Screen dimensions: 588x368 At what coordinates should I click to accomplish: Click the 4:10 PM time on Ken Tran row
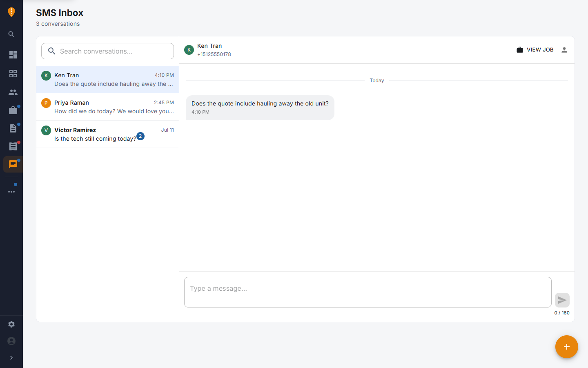click(x=164, y=75)
